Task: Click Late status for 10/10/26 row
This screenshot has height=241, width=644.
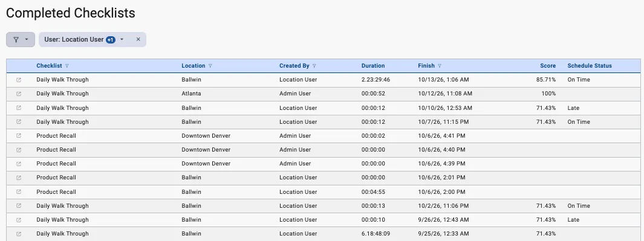Action: [x=573, y=108]
